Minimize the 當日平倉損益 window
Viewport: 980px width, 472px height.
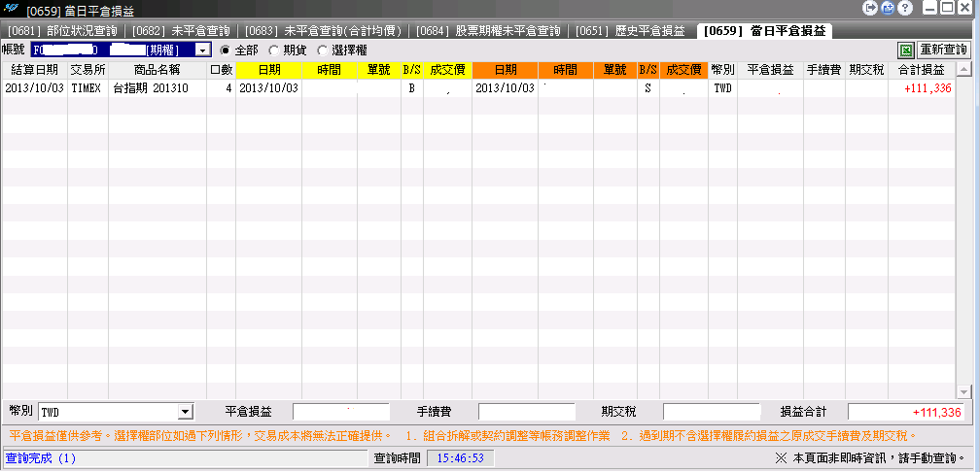tap(931, 8)
